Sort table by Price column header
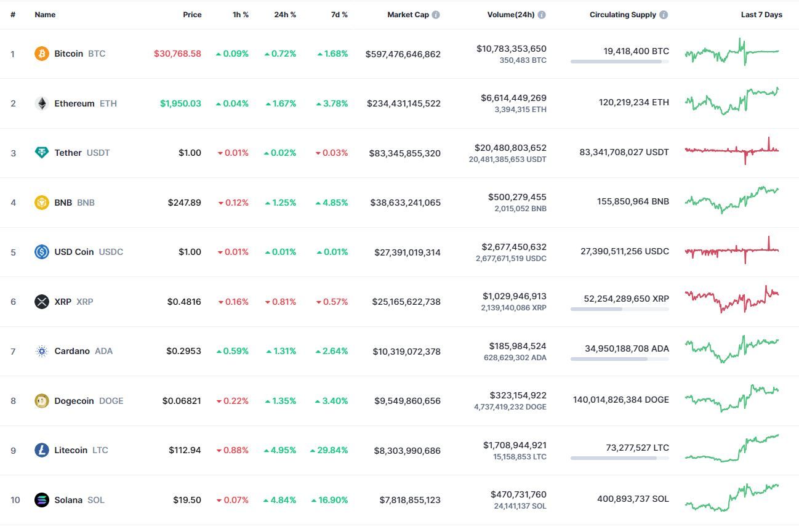The image size is (799, 532). pyautogui.click(x=192, y=15)
